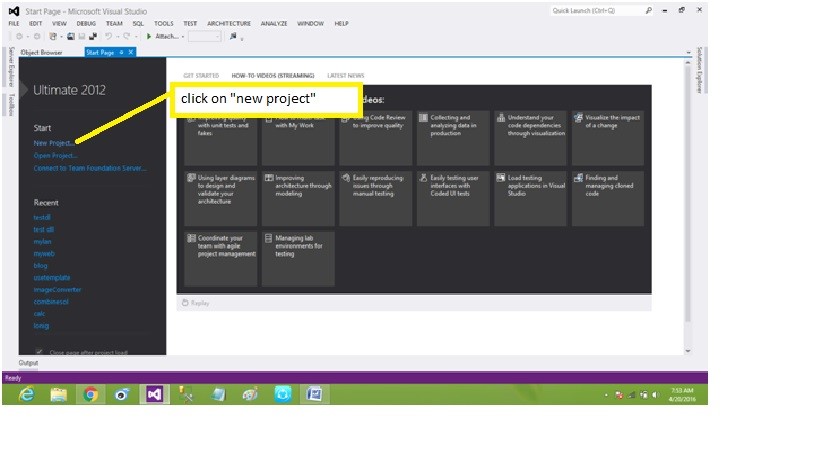The height and width of the screenshot is (460, 819).
Task: Close the Start Page tab
Action: [x=131, y=52]
